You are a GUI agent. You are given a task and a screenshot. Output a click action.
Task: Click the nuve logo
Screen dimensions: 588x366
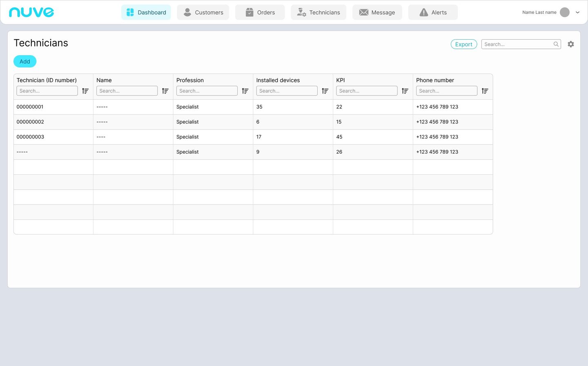click(x=31, y=12)
